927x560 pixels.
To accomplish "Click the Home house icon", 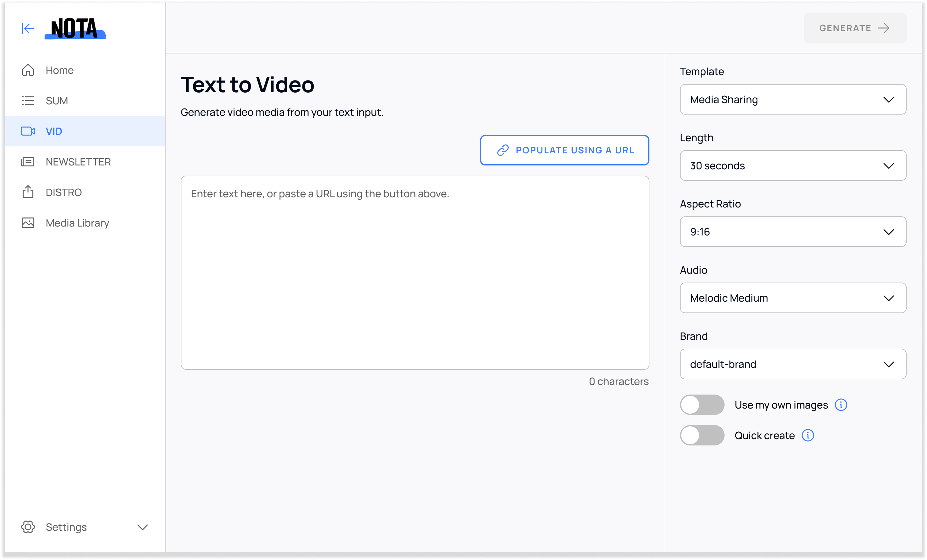I will coord(28,70).
